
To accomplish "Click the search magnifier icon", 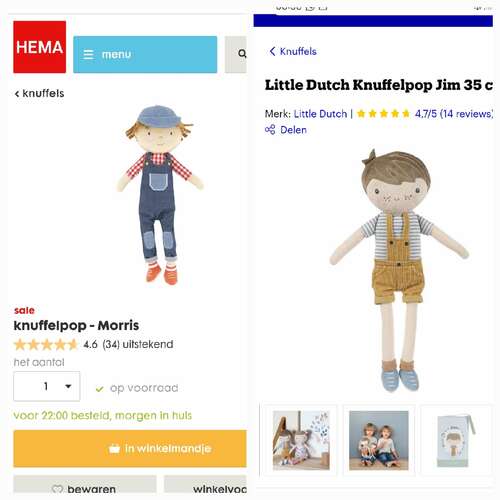I will pyautogui.click(x=242, y=53).
